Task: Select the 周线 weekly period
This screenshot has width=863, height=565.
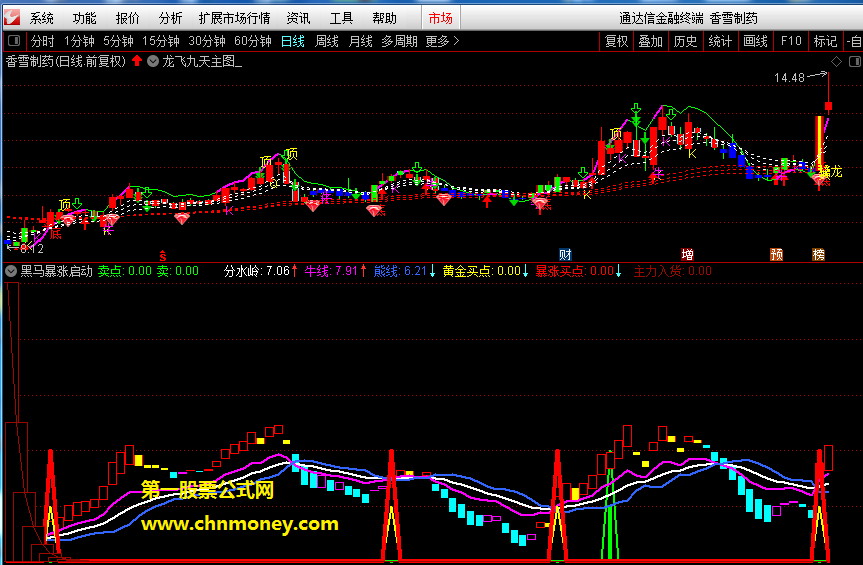Action: (x=327, y=41)
